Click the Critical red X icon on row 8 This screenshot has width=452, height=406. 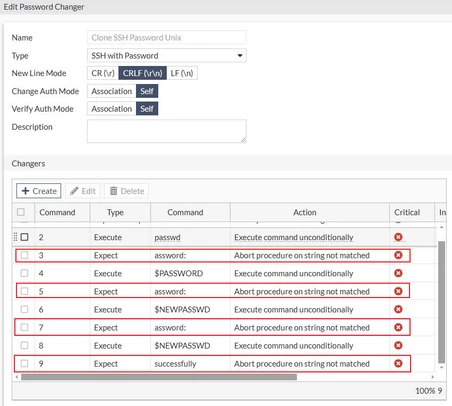(x=398, y=345)
